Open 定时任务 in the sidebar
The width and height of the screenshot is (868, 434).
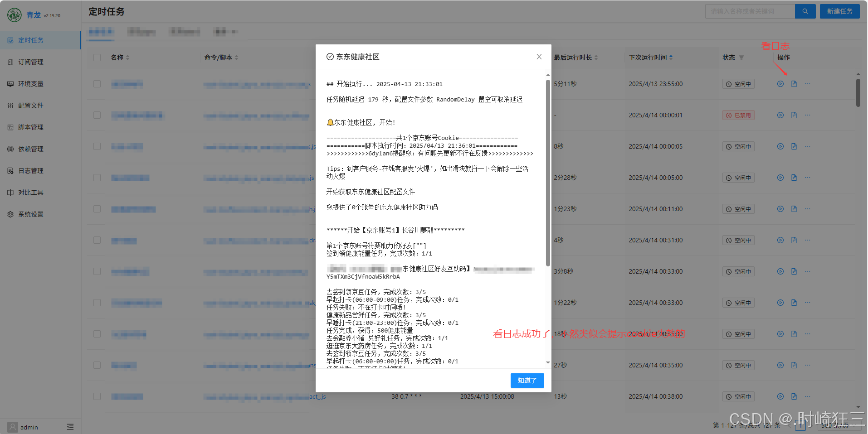(40, 40)
